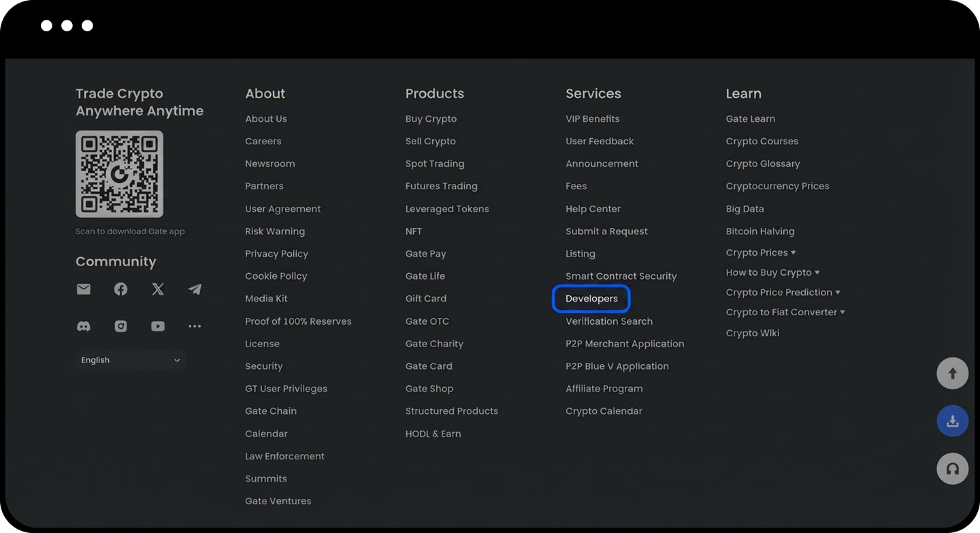Open the Discord community icon
The height and width of the screenshot is (533, 980).
coord(84,326)
